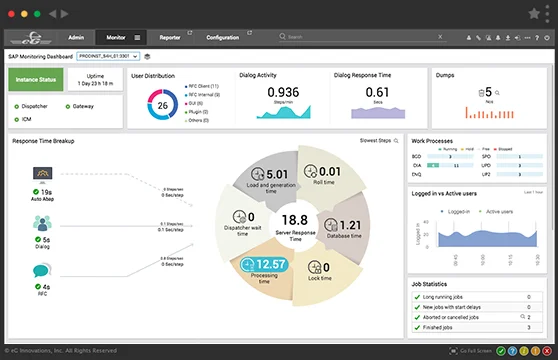Click inside the Search input field
558x360 pixels.
tap(361, 37)
